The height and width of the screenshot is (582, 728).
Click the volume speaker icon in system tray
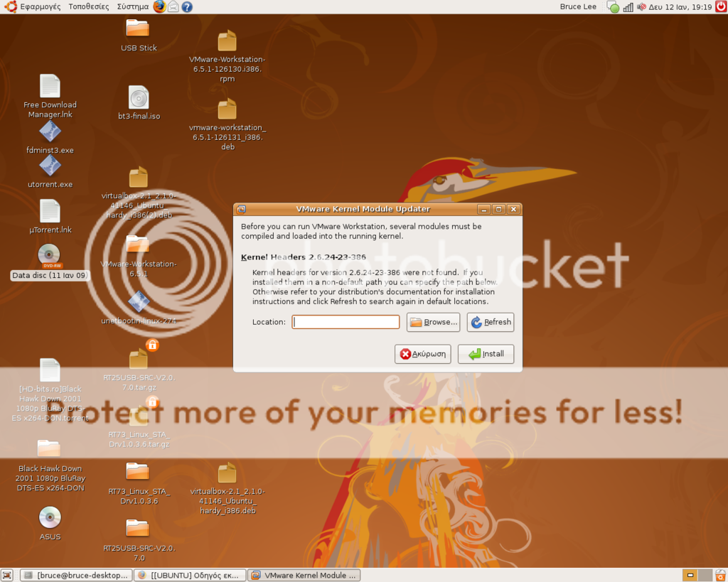[641, 6]
